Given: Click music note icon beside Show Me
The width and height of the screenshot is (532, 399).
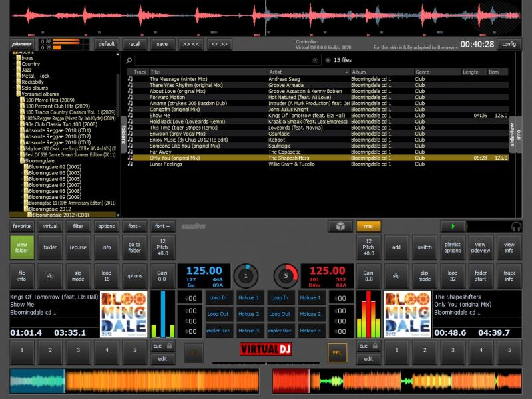Looking at the screenshot, I should (130, 116).
